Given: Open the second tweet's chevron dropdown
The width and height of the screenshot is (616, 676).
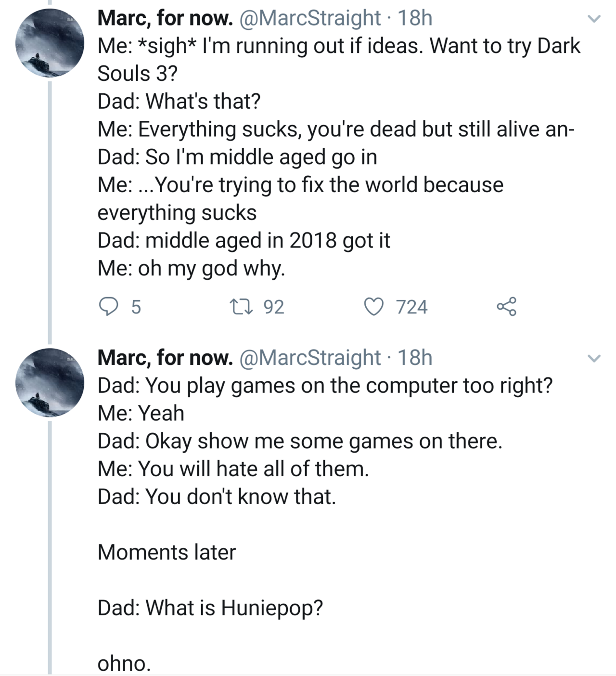Looking at the screenshot, I should 594,359.
